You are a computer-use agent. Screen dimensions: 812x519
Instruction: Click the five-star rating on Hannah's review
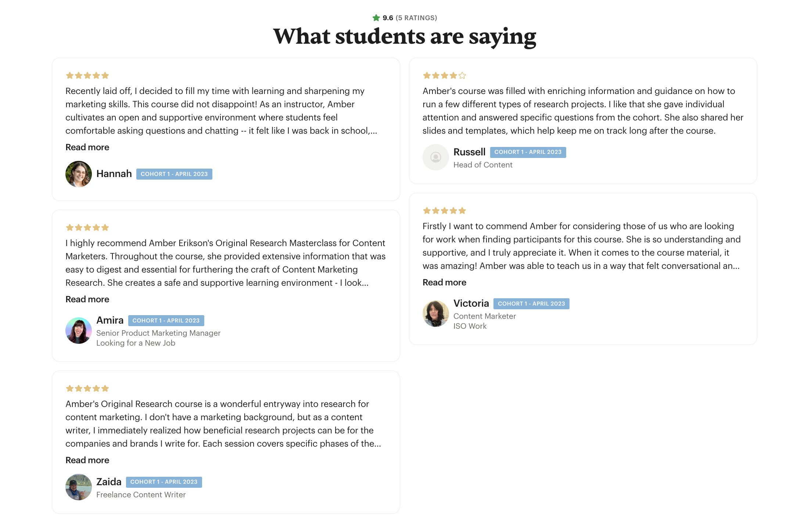tap(87, 76)
